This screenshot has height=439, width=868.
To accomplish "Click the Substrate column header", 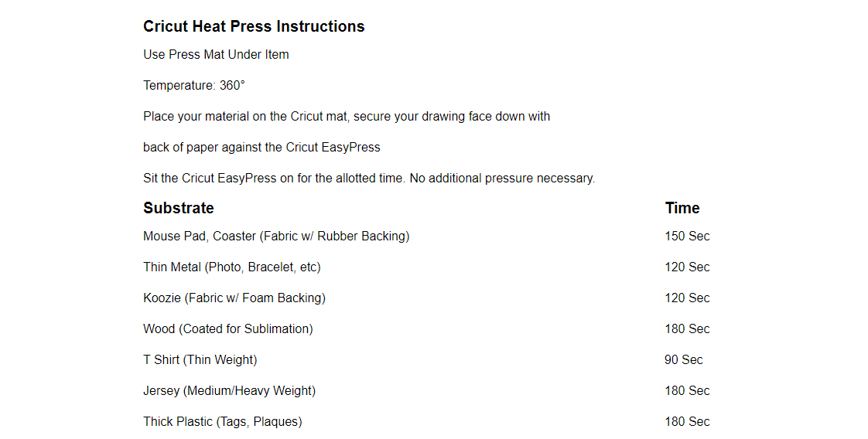I will (179, 208).
